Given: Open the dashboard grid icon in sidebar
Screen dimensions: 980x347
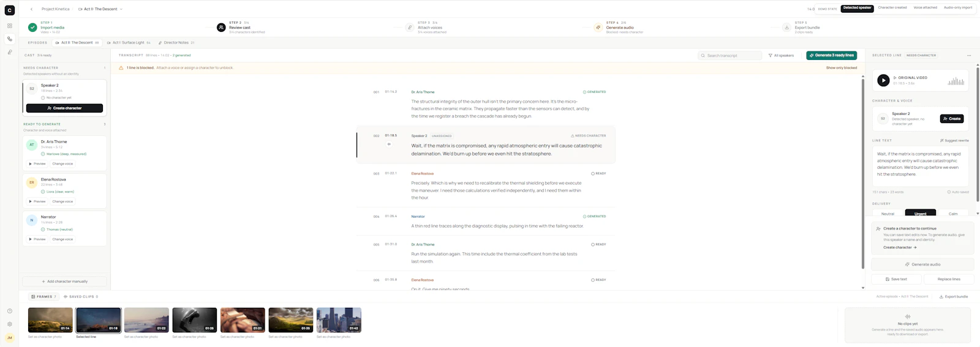Looking at the screenshot, I should tap(10, 26).
